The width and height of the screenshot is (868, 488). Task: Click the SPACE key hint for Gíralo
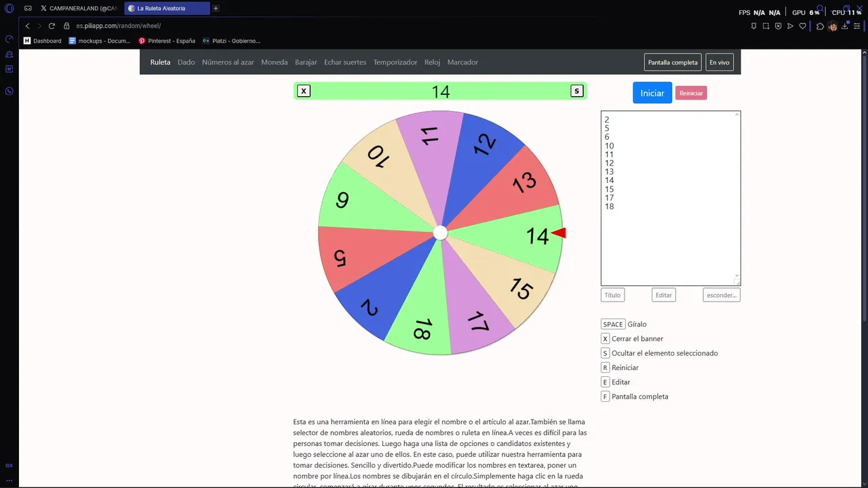point(613,324)
